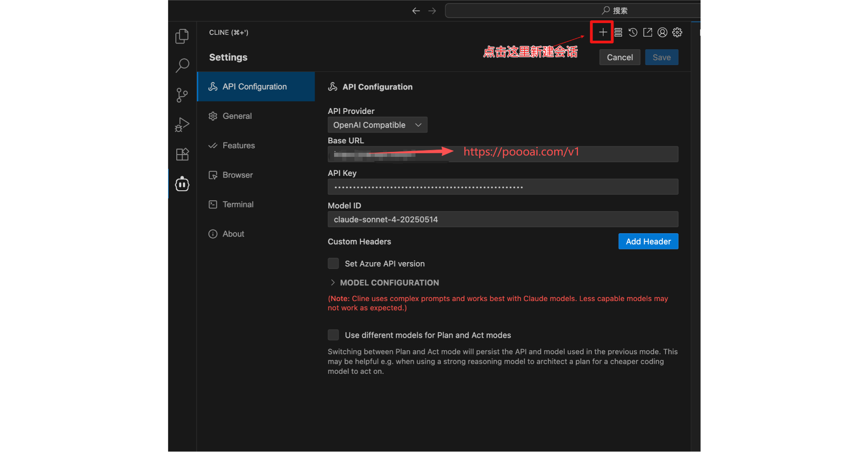868x452 pixels.
Task: Switch to the General settings tab
Action: pyautogui.click(x=237, y=116)
